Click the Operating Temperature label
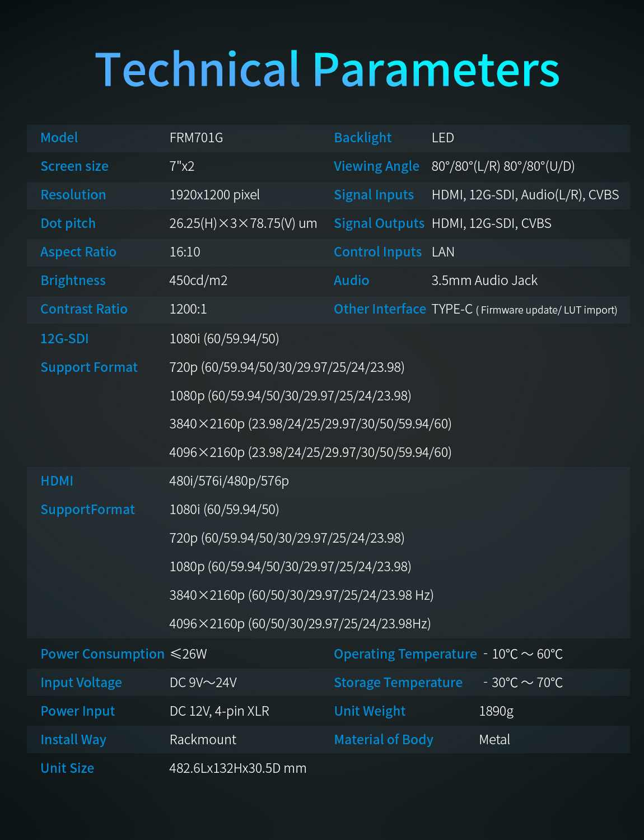Screen dimensions: 644x840 point(405,654)
